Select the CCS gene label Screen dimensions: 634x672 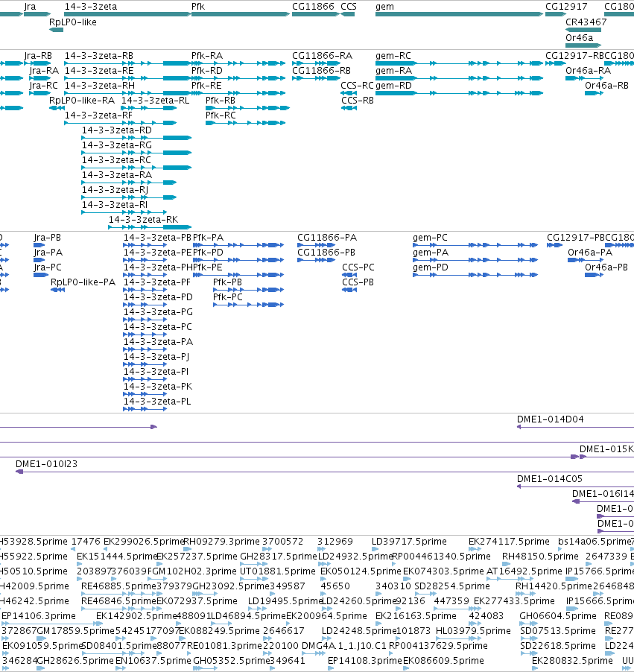coord(349,7)
